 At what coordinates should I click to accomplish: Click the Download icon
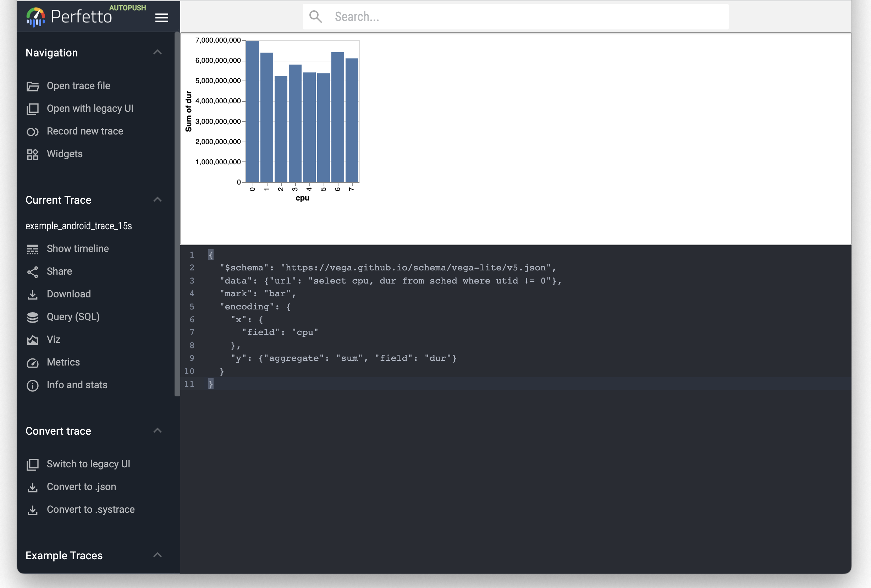[33, 294]
